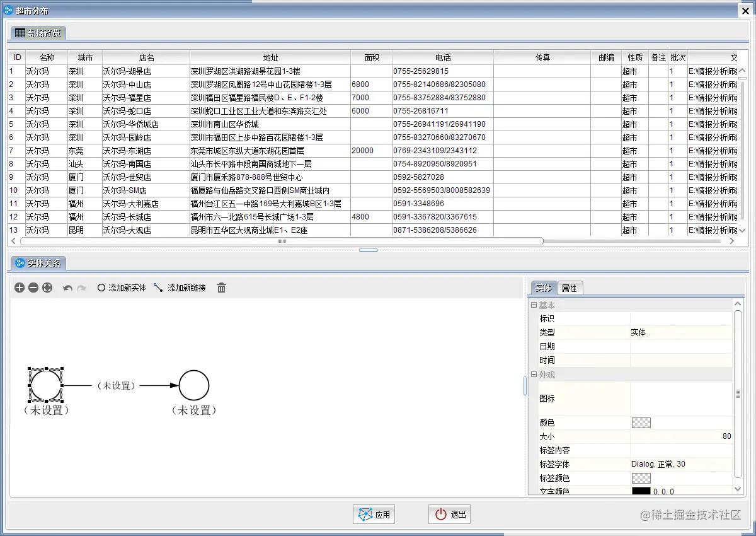
Task: Click the cell 沃尔玛-SM店
Action: [146, 190]
